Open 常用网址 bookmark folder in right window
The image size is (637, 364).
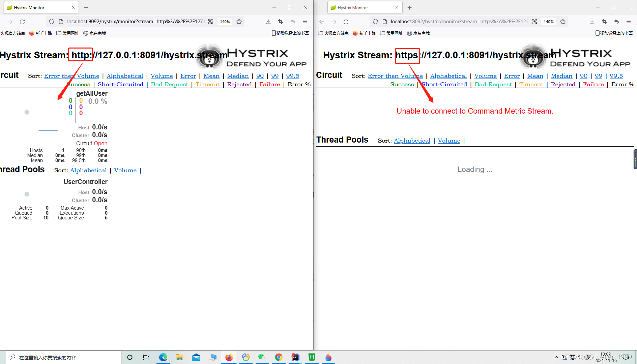[x=392, y=33]
